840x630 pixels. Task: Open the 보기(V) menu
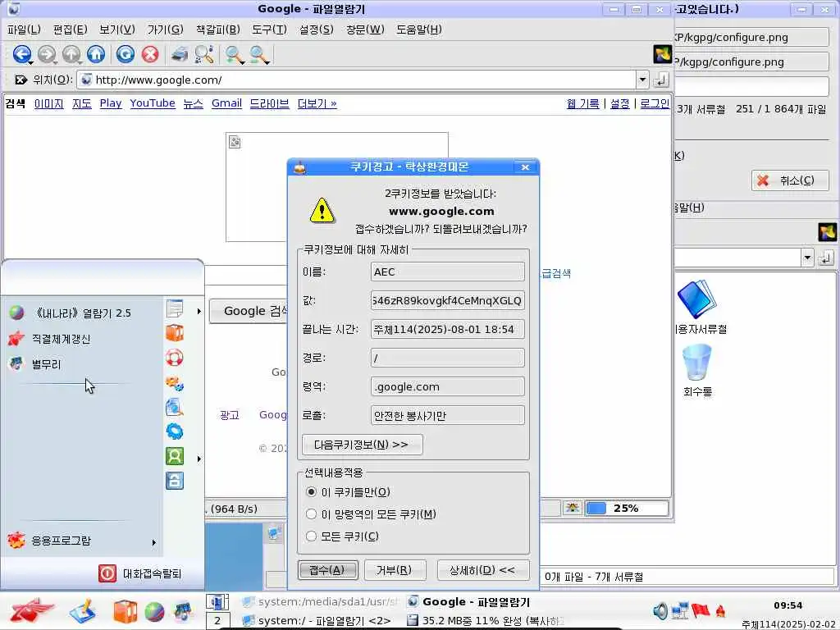coord(116,30)
